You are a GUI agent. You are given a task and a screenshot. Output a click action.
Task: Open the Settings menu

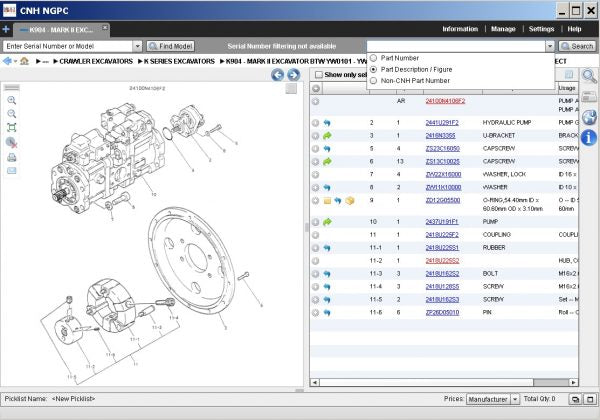click(x=541, y=29)
